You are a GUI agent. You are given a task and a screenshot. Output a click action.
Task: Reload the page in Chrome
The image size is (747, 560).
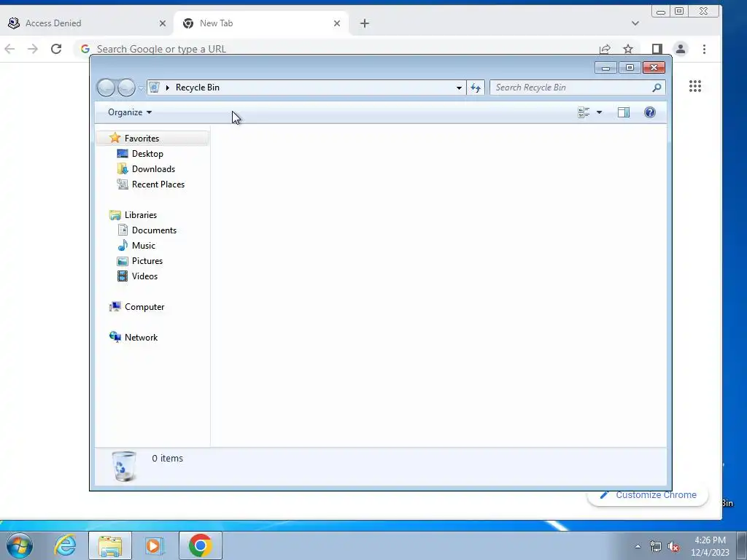tap(56, 49)
